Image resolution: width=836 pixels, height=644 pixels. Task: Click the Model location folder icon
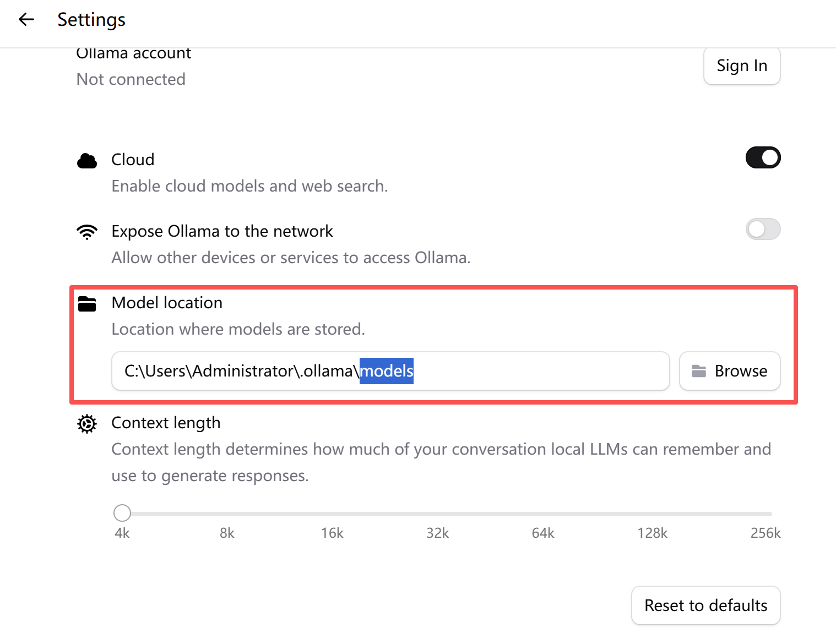pos(87,304)
